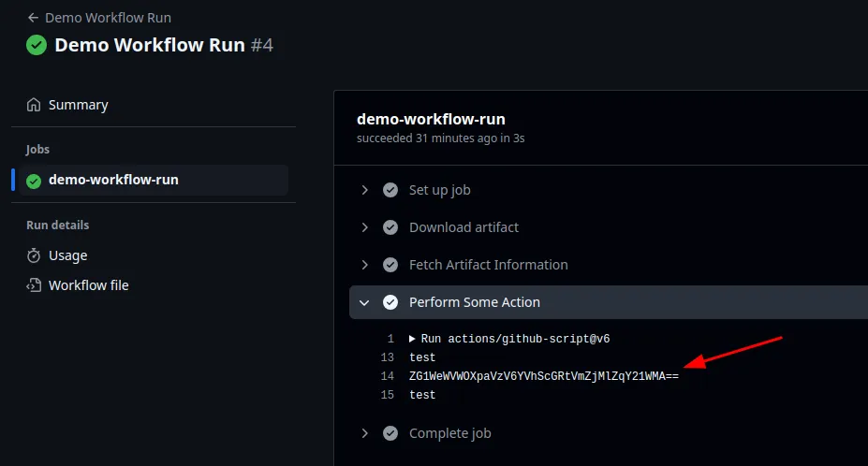Click the Summary home icon
The image size is (868, 466).
34,105
